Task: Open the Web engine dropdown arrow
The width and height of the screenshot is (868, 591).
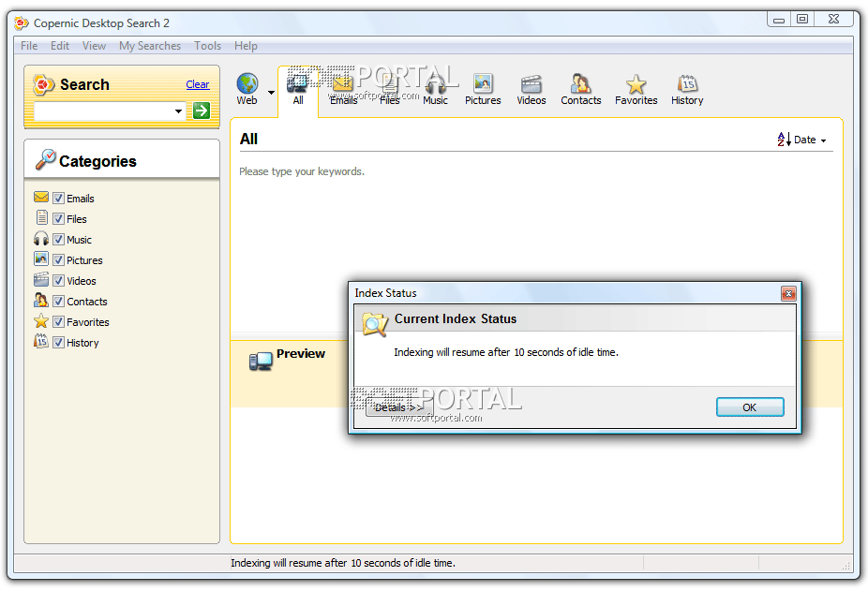Action: [x=271, y=93]
